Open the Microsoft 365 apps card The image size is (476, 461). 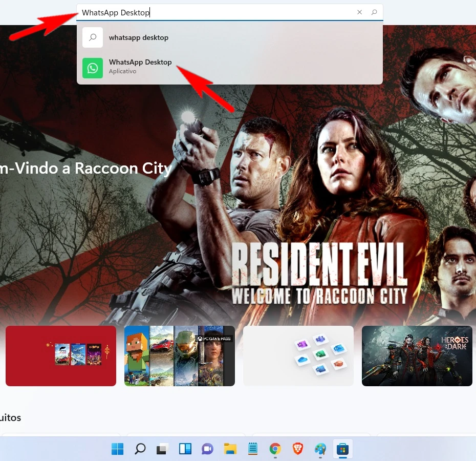coord(298,356)
